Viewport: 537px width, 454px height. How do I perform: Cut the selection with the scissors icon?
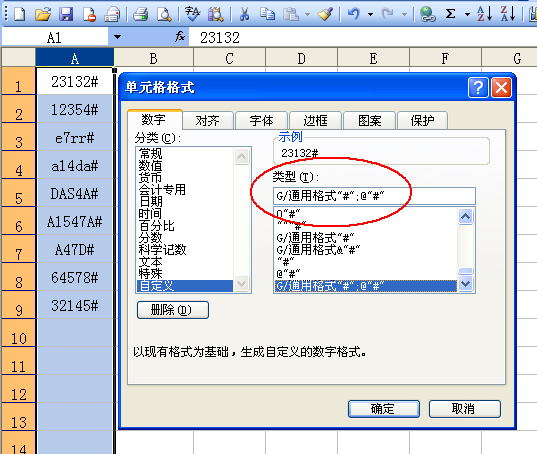(x=244, y=14)
